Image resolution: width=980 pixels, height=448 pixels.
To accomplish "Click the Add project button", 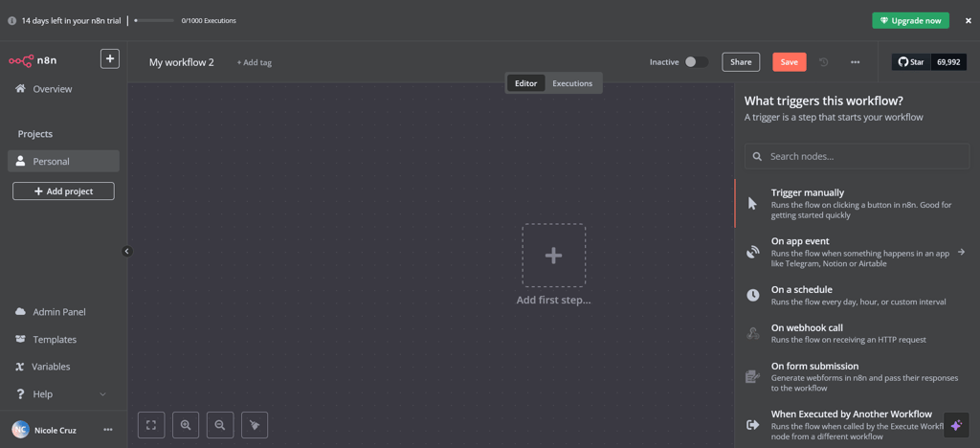I will [x=63, y=191].
